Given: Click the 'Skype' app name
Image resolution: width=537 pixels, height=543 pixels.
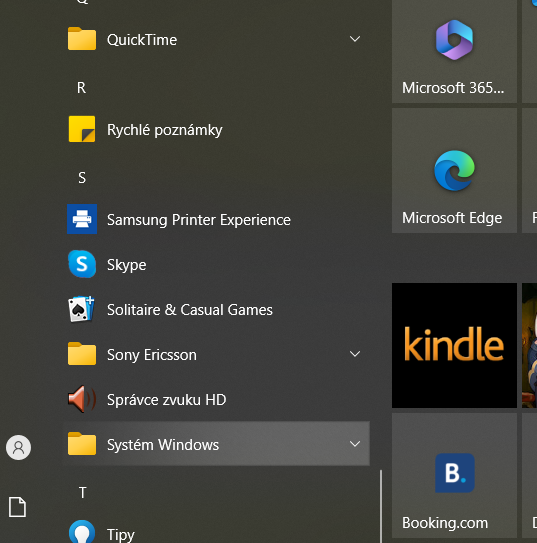Looking at the screenshot, I should (126, 265).
